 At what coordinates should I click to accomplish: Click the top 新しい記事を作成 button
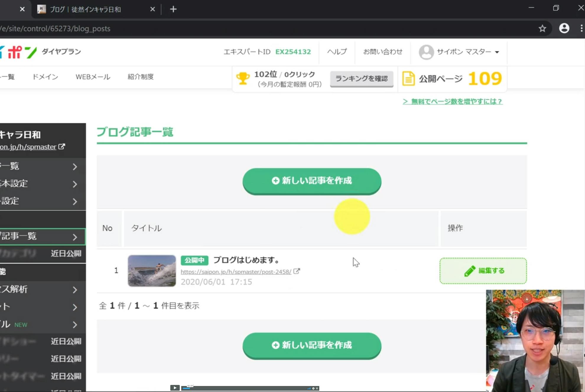pyautogui.click(x=312, y=181)
